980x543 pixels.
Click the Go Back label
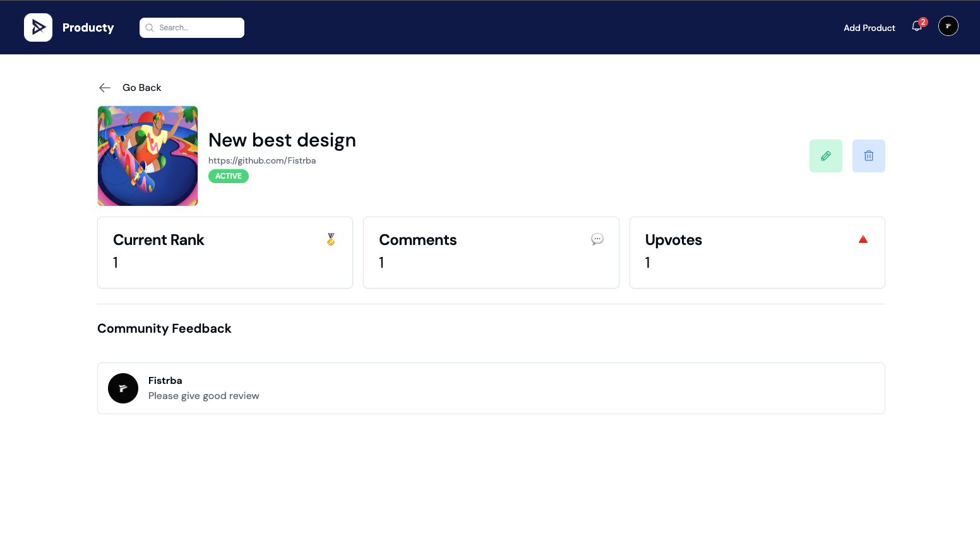click(x=141, y=87)
